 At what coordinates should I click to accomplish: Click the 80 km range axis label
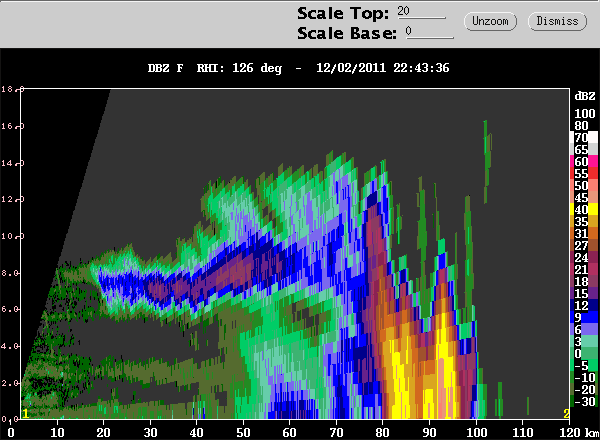(x=382, y=432)
